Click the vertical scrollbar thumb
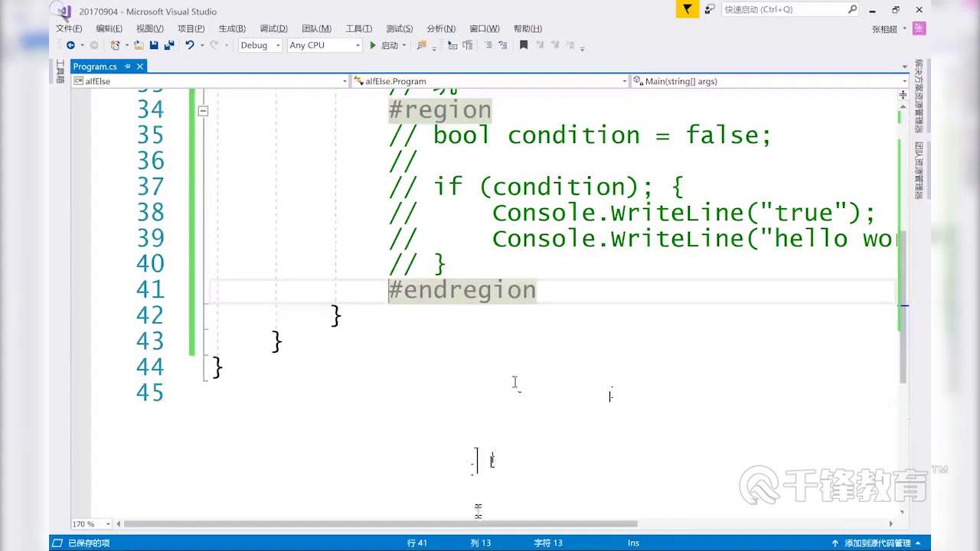Image resolution: width=980 pixels, height=551 pixels. pos(903,306)
